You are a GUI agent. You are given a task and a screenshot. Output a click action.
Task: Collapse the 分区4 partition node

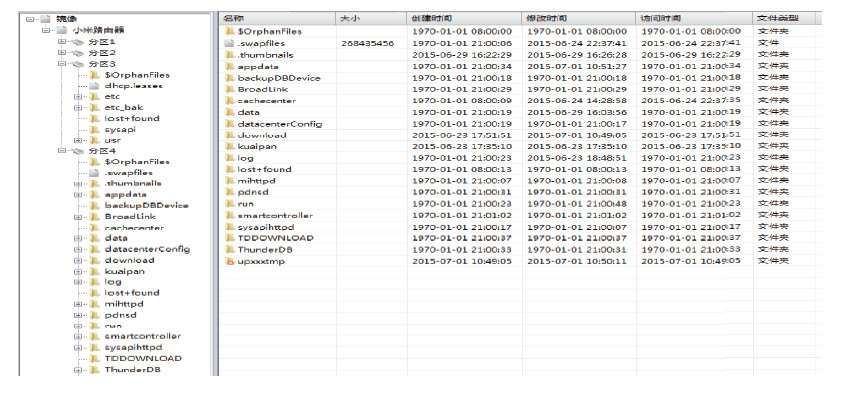62,151
